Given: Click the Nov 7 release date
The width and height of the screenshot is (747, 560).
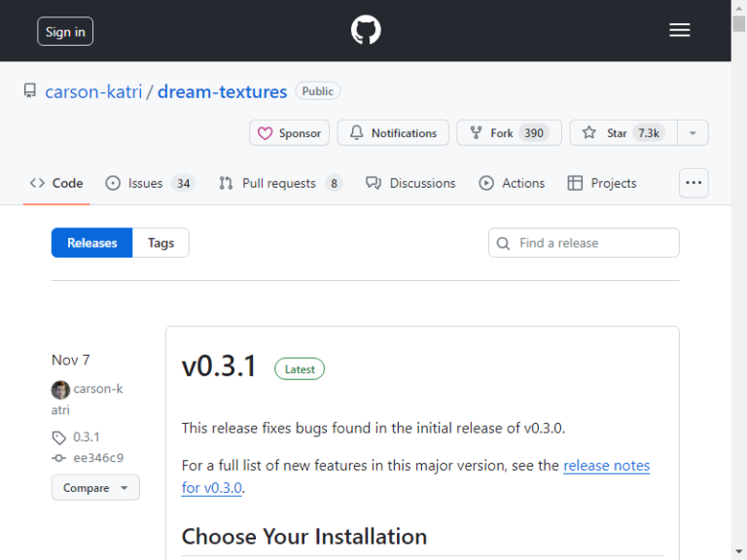Looking at the screenshot, I should 70,360.
